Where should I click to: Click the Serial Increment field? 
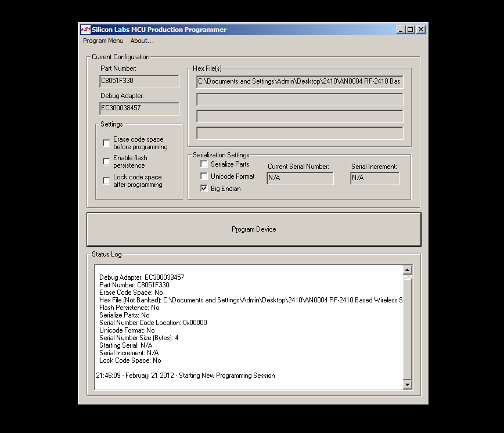[x=374, y=178]
